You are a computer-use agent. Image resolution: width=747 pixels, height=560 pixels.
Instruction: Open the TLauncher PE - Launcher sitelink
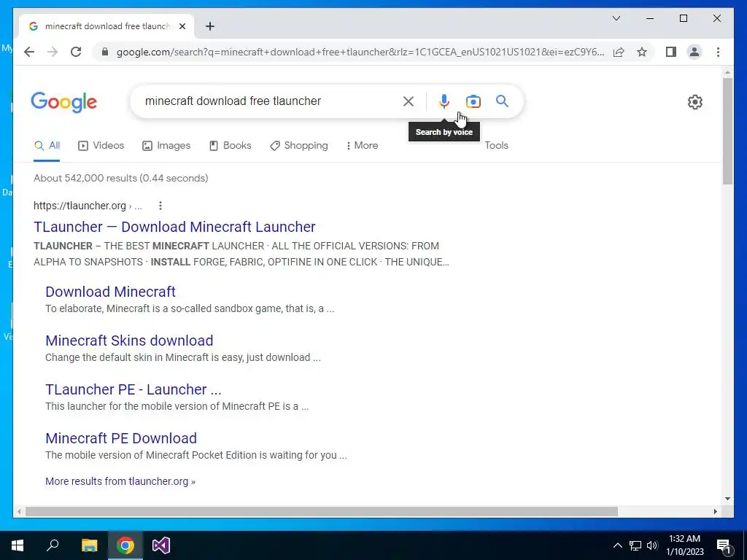(133, 389)
